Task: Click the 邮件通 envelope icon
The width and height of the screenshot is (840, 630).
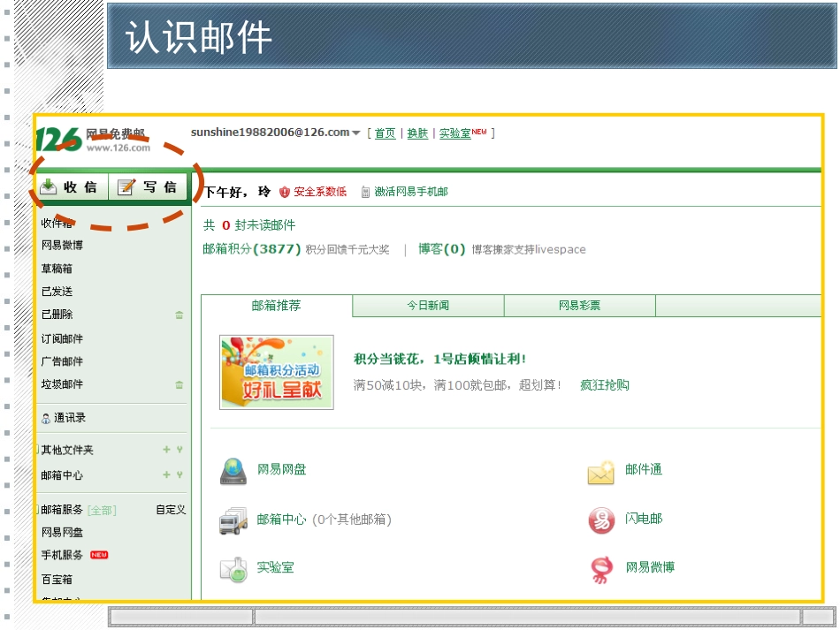Action: tap(600, 472)
